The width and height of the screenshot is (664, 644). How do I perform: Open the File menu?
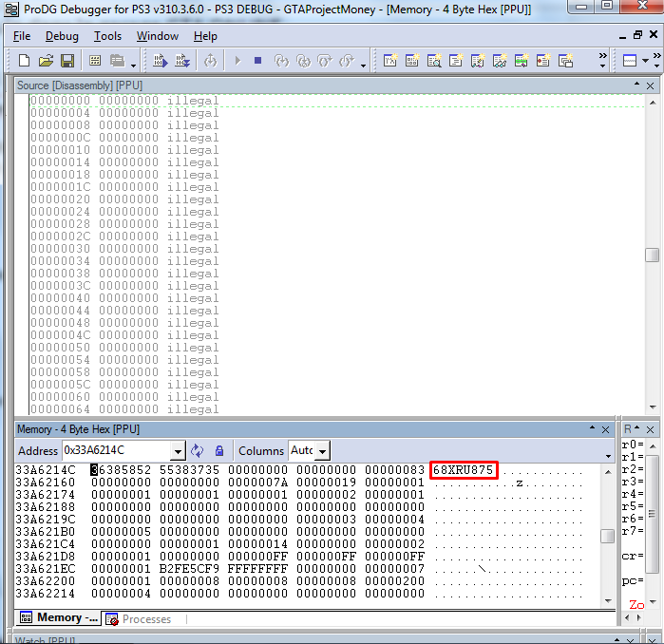pyautogui.click(x=22, y=36)
